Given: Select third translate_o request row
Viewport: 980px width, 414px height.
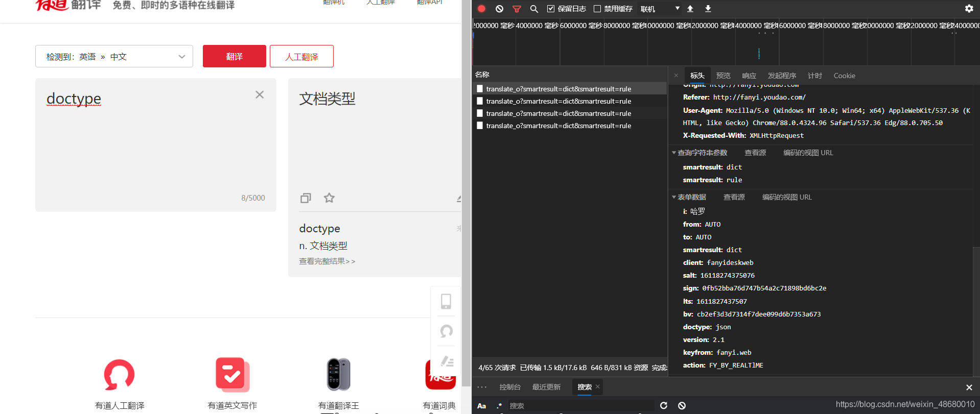Looking at the screenshot, I should pyautogui.click(x=570, y=113).
